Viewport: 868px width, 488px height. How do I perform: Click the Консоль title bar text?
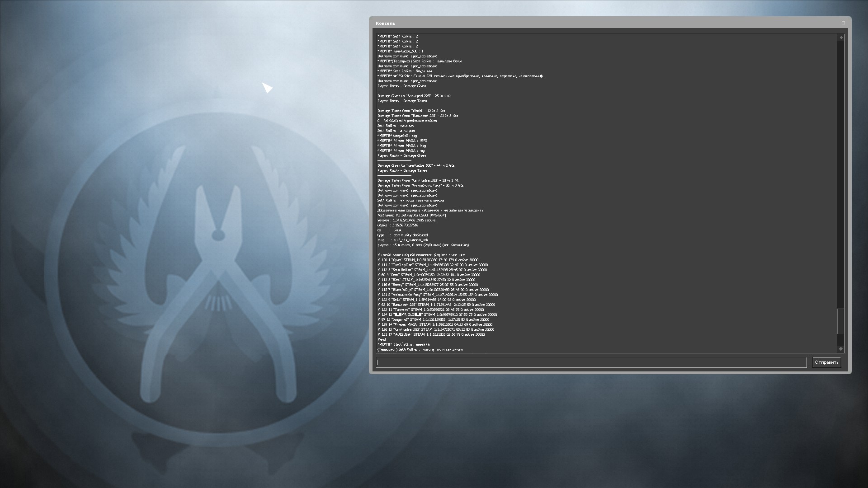[385, 23]
